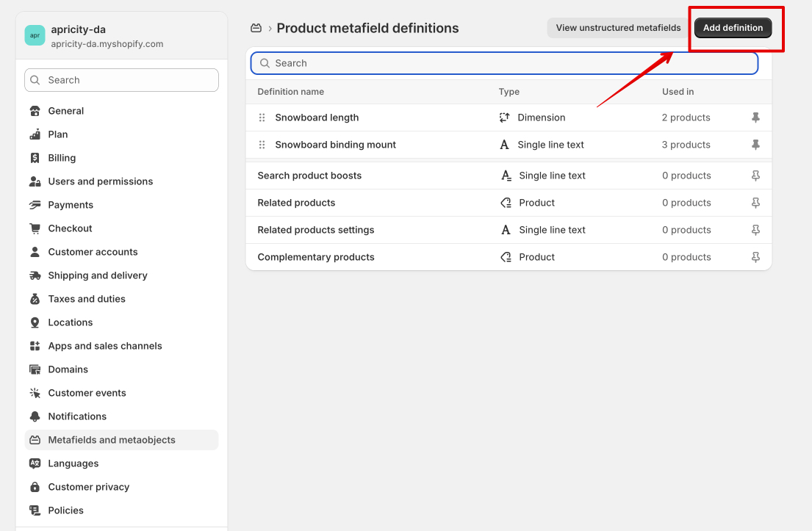812x531 pixels.
Task: Click the metafields breadcrumb icon beside page title
Action: (256, 28)
